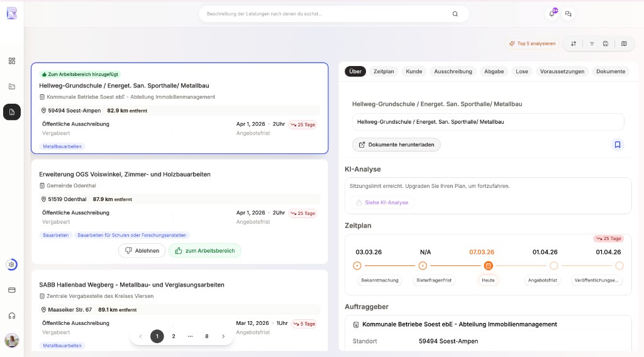Image resolution: width=644 pixels, height=357 pixels.
Task: Go to next page arrow
Action: pyautogui.click(x=223, y=336)
